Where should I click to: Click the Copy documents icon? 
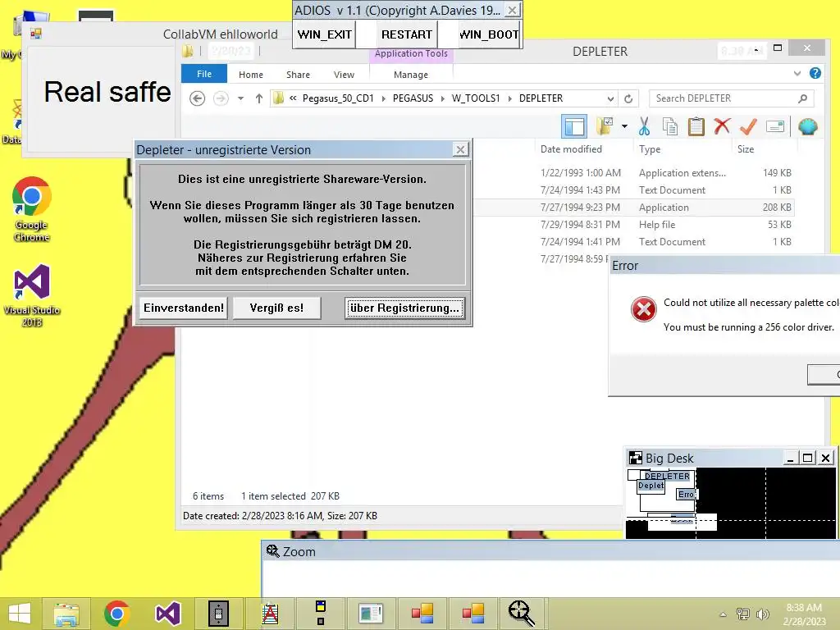click(x=669, y=126)
